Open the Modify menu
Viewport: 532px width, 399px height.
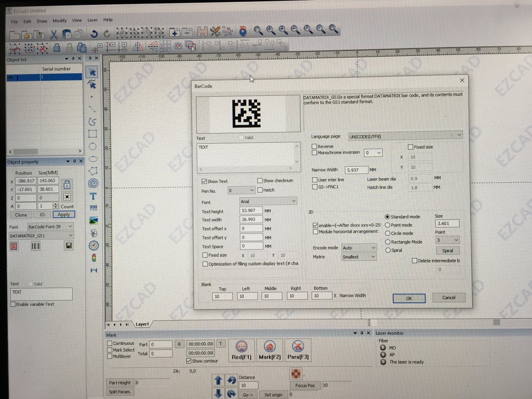[x=59, y=21]
